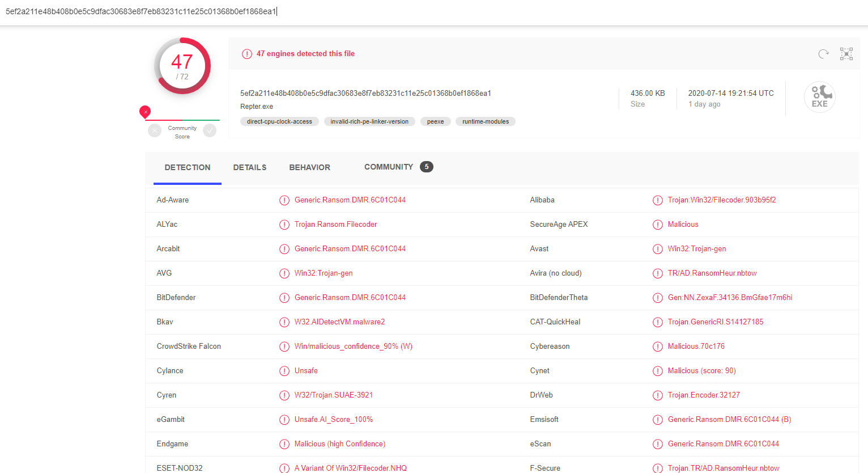The image size is (868, 473).
Task: Vote malicious with community X button
Action: [155, 131]
